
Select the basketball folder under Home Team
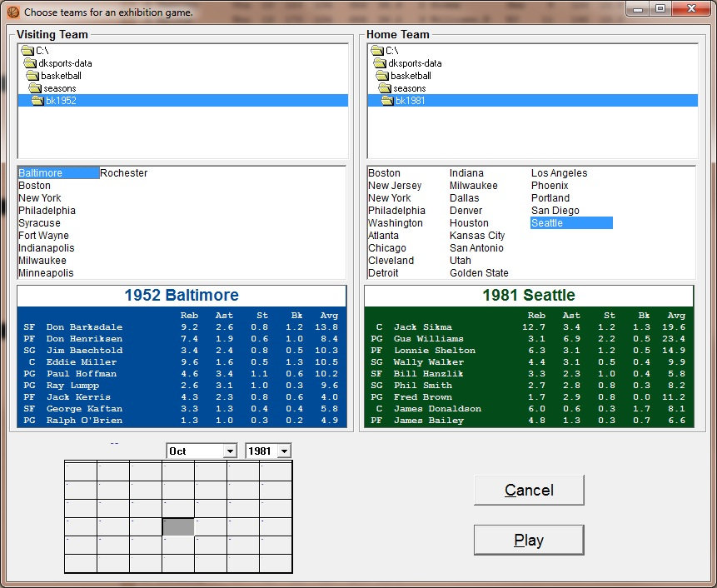tap(411, 76)
